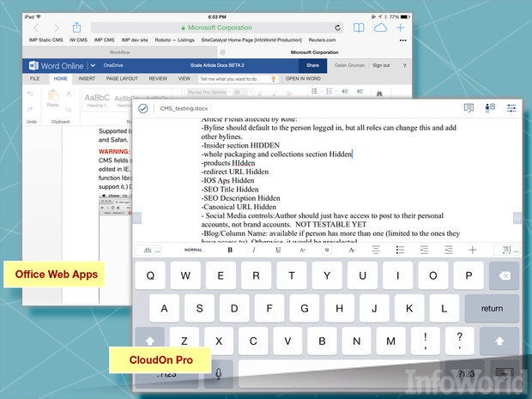This screenshot has height=399, width=532.
Task: Click increase indent icon in Word Online ribbon
Action: (360, 91)
